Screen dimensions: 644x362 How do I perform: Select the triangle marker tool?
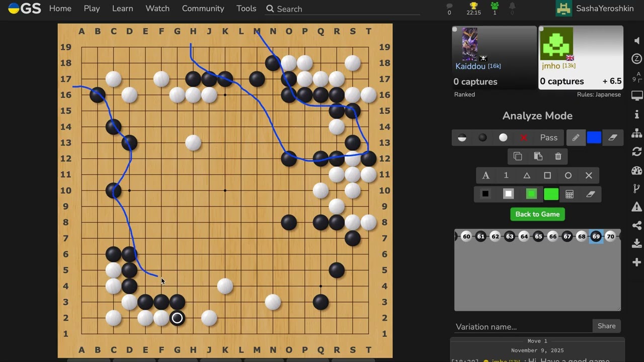(527, 175)
